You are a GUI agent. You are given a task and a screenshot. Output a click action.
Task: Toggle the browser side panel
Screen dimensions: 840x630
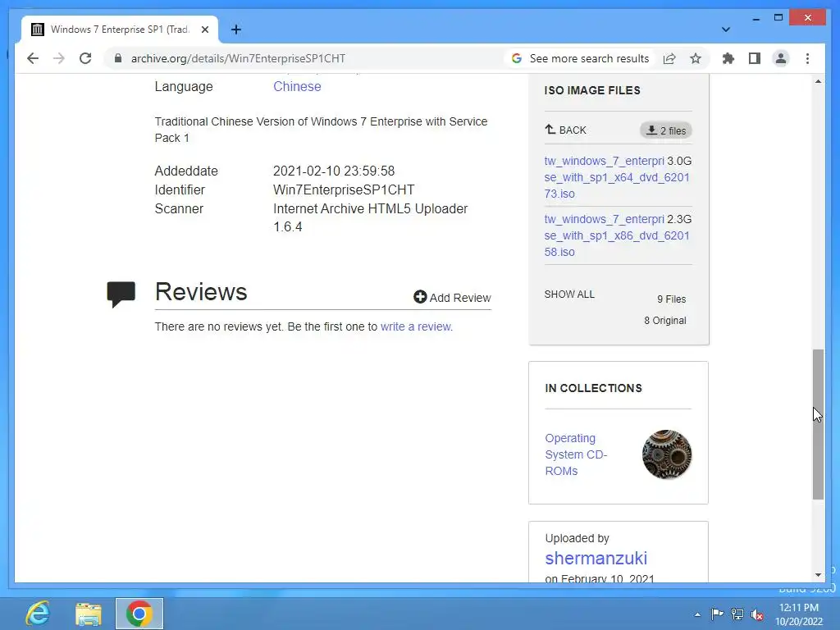click(755, 58)
